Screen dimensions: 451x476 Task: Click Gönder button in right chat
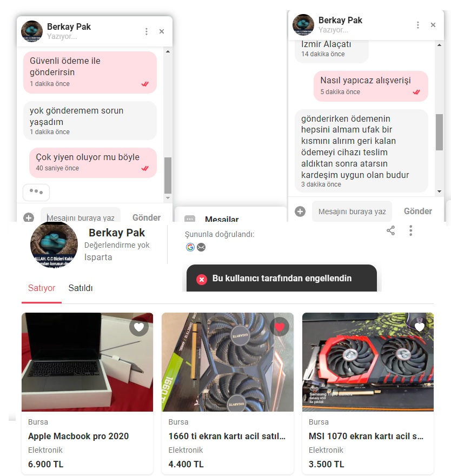tap(417, 211)
